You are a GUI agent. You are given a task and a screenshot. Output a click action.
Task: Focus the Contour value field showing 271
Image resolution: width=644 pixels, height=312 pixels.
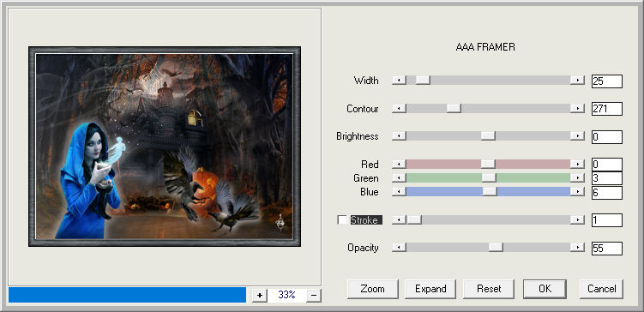[x=606, y=109]
